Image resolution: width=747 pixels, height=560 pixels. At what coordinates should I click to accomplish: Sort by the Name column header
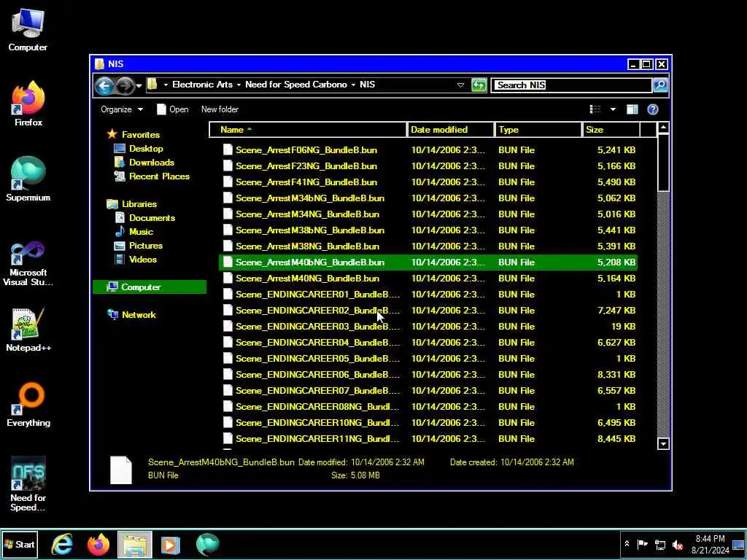tap(308, 130)
